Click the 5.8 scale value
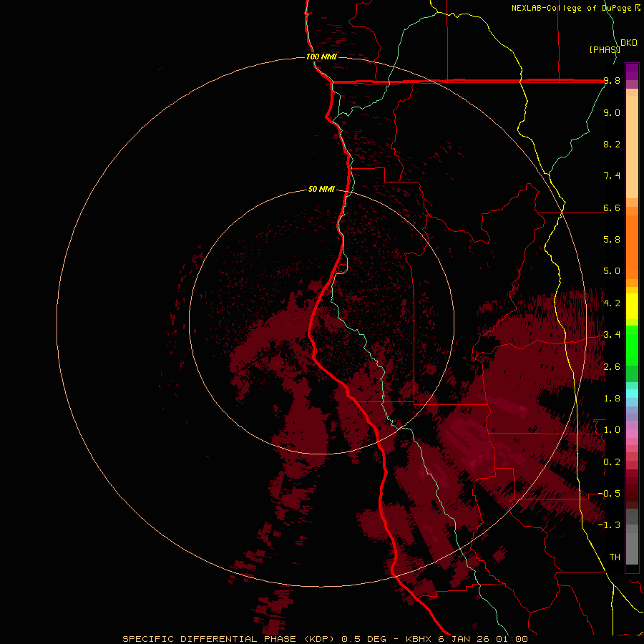The height and width of the screenshot is (644, 644). click(x=612, y=240)
